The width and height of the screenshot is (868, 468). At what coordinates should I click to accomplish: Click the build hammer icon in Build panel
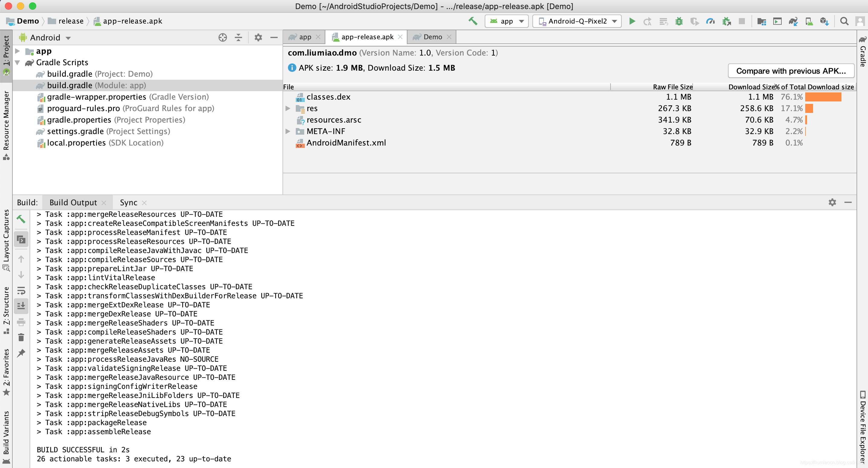click(x=21, y=219)
